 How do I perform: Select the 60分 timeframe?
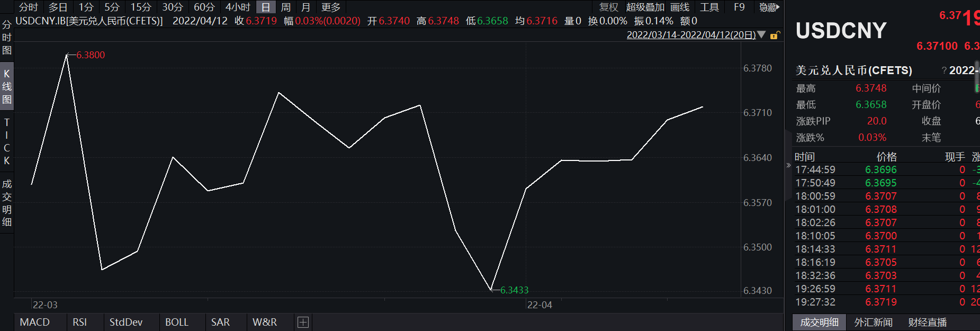pos(204,7)
